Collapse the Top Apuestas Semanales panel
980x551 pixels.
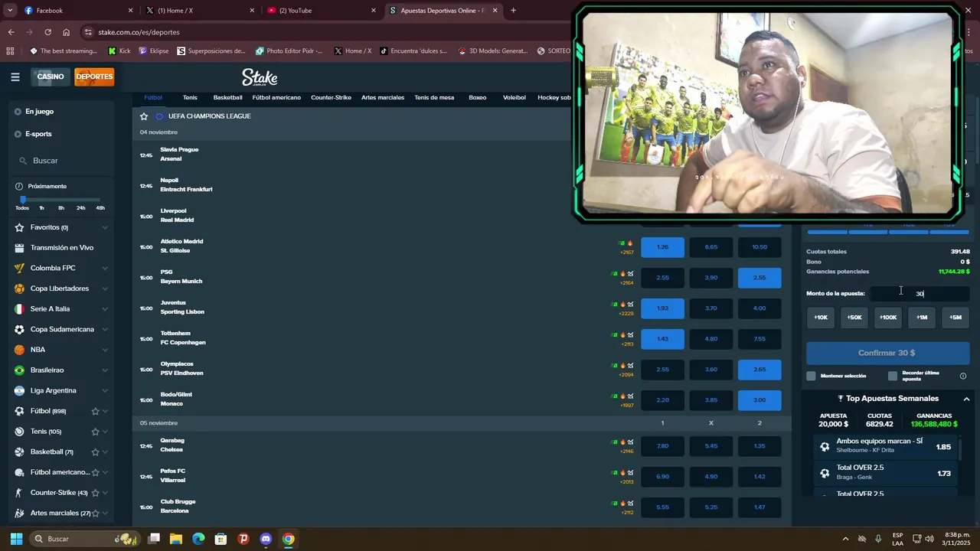point(966,399)
